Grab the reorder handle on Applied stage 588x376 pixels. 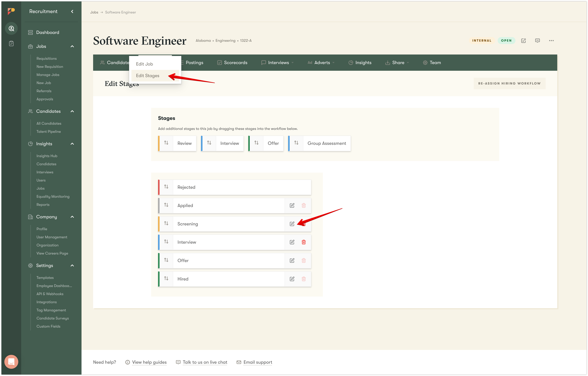click(166, 205)
